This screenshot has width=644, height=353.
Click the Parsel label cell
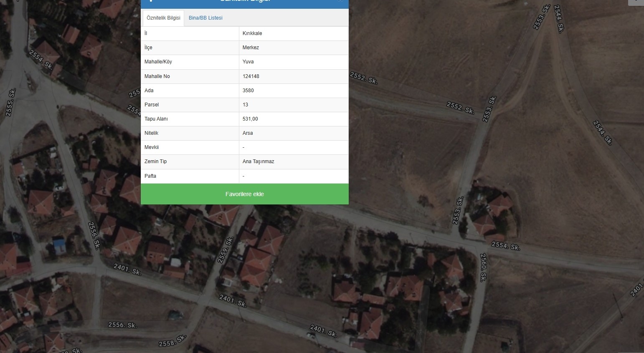190,105
